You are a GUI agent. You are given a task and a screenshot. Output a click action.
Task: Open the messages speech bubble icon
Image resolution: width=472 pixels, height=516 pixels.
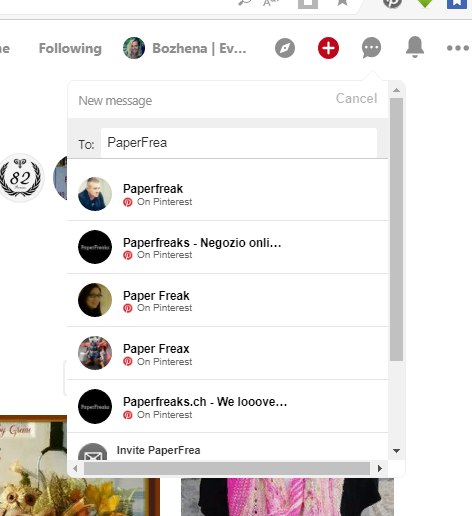(371, 48)
